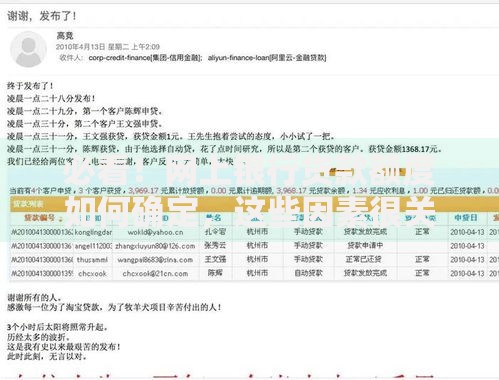The width and height of the screenshot is (499, 380).
Task: Click the email chcxook@21cn.com
Action: coord(155,274)
